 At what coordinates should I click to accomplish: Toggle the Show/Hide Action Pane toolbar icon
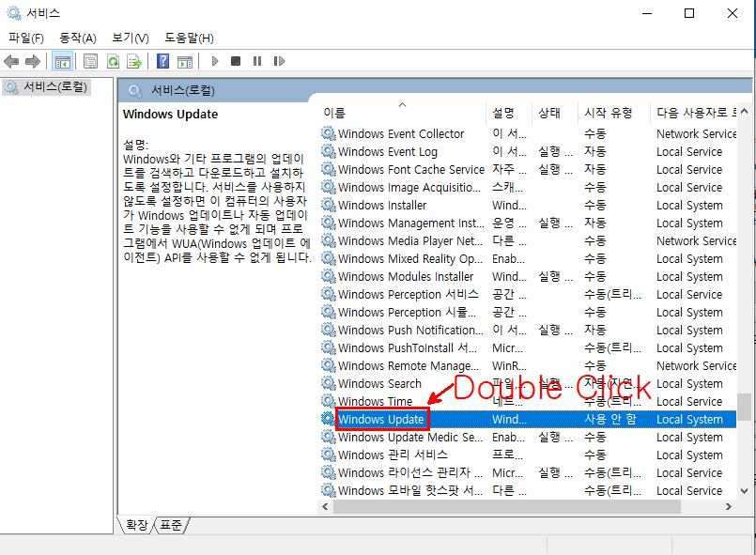click(185, 61)
